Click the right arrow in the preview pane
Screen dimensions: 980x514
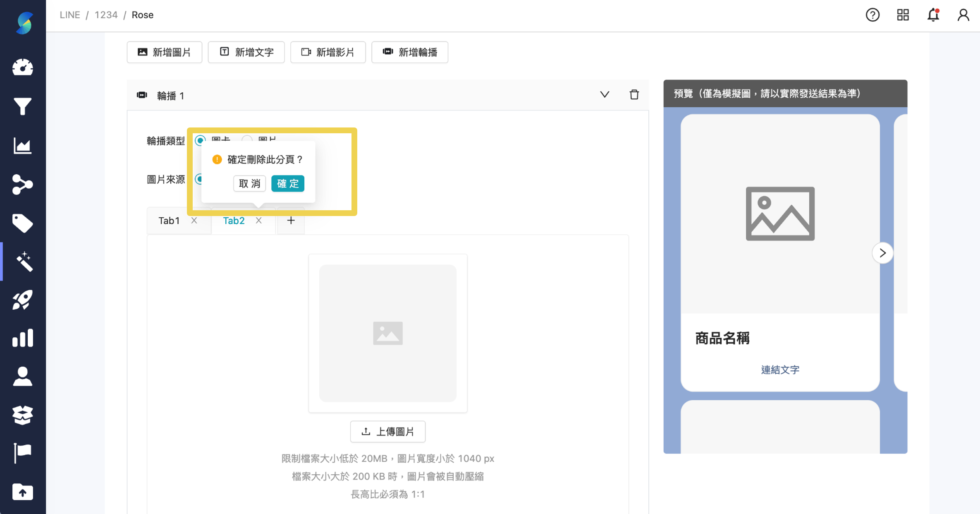click(x=883, y=253)
